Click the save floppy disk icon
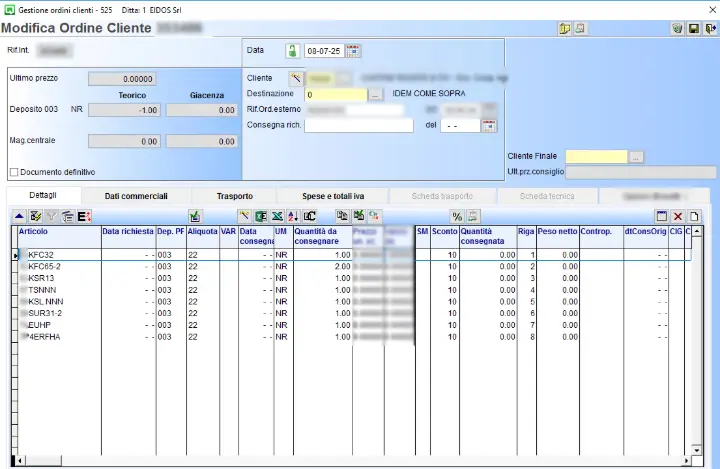This screenshot has width=720, height=469. [693, 29]
